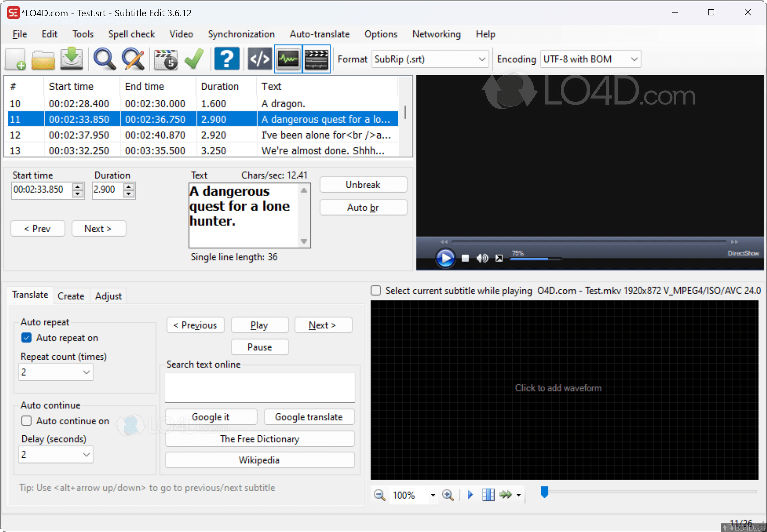Image resolution: width=767 pixels, height=532 pixels.
Task: Toggle waveform display toolbar icon
Action: (288, 59)
